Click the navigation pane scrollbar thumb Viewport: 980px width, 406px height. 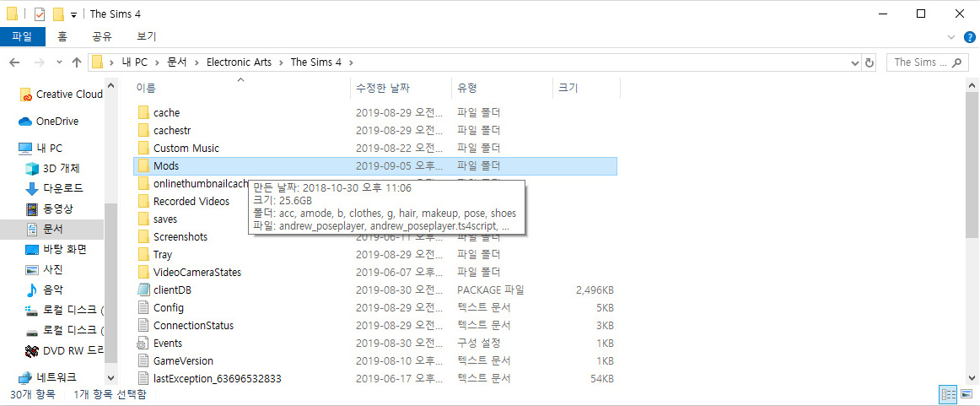(110, 283)
